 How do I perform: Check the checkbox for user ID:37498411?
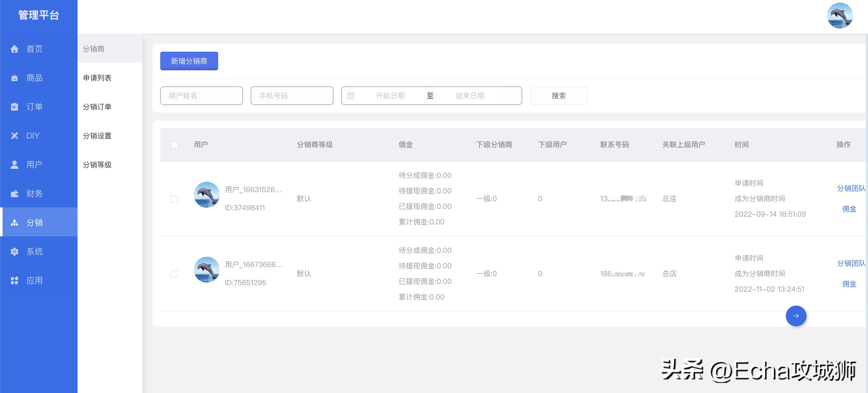[175, 199]
